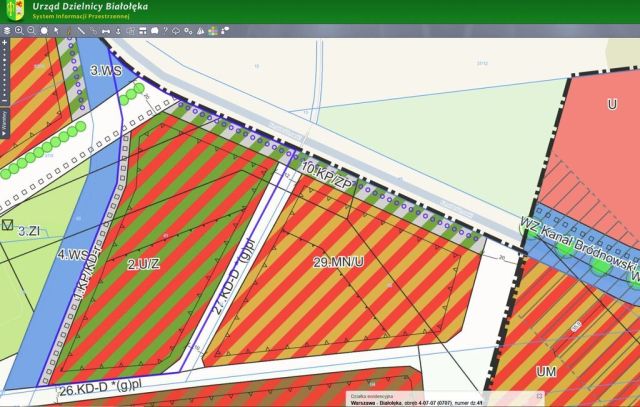Click the cloud/tree icon in toolbar
The image size is (640, 407).
click(x=176, y=31)
